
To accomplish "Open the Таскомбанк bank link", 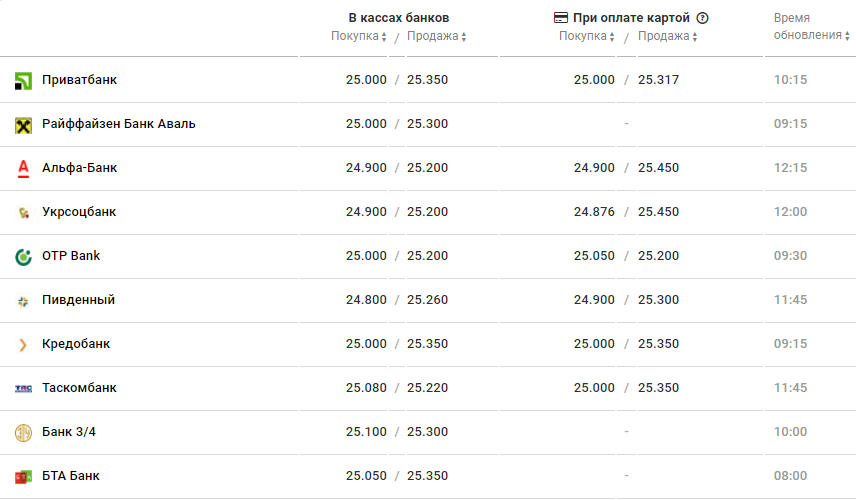I will [x=80, y=388].
